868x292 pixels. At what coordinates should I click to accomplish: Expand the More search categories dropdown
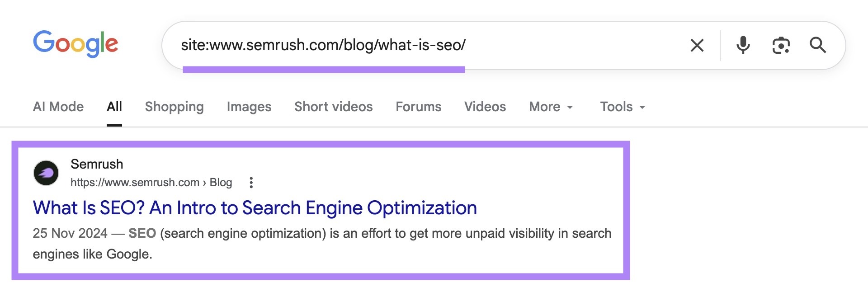(550, 107)
